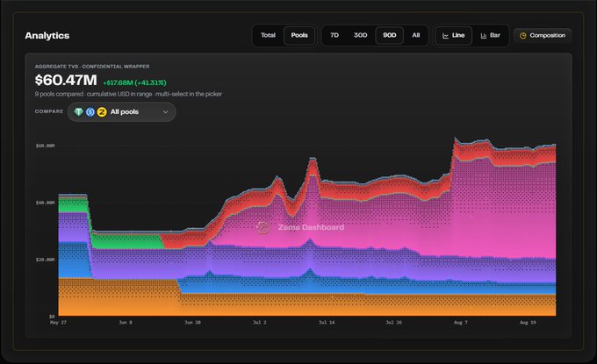Click the blue USDC pool icon
This screenshot has width=597, height=364.
pyautogui.click(x=90, y=111)
